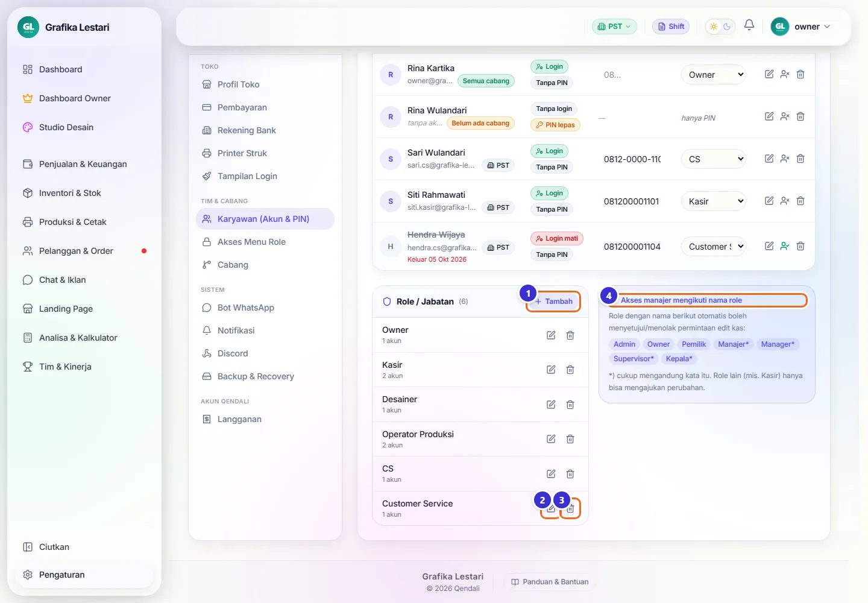Edit the Hendra Wijaya employee row

769,246
